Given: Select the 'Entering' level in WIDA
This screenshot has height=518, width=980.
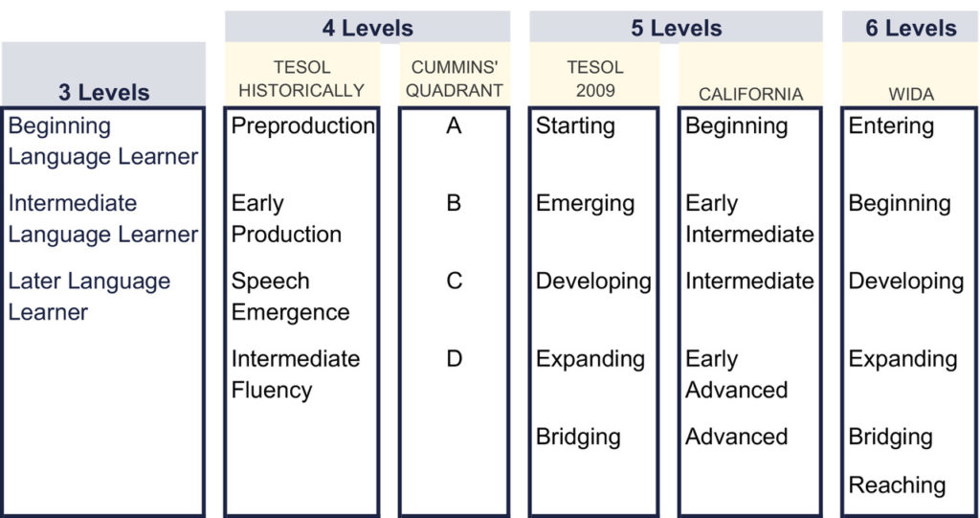Looking at the screenshot, I should click(891, 125).
